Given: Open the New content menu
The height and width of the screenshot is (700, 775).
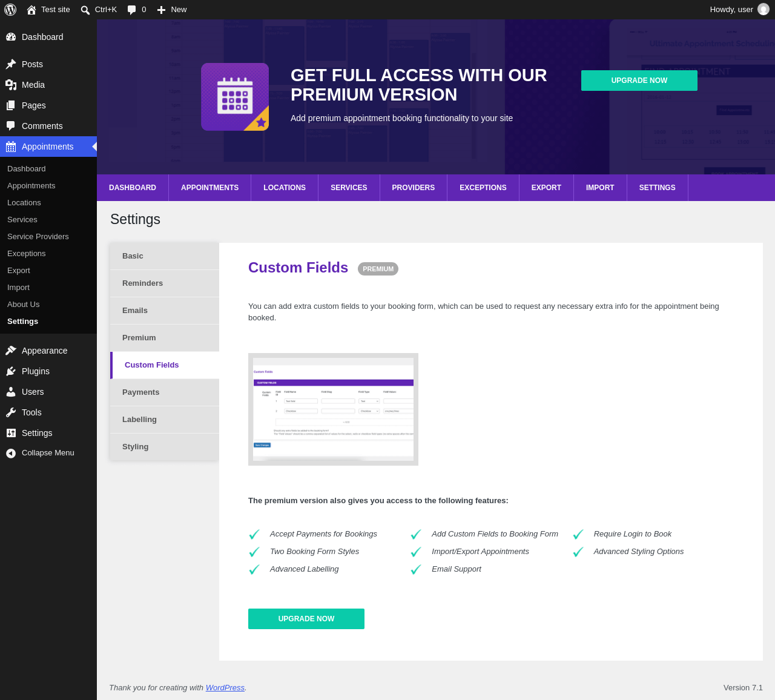Looking at the screenshot, I should (172, 10).
